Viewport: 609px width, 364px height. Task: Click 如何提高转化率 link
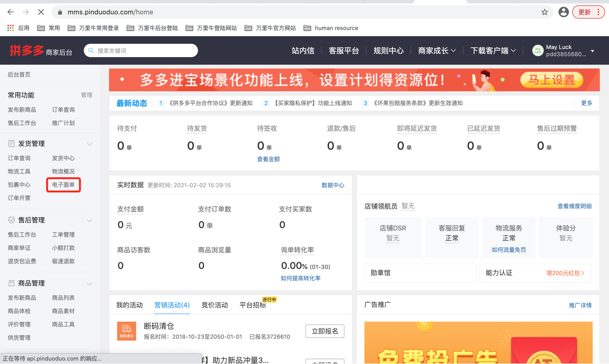[x=301, y=278]
